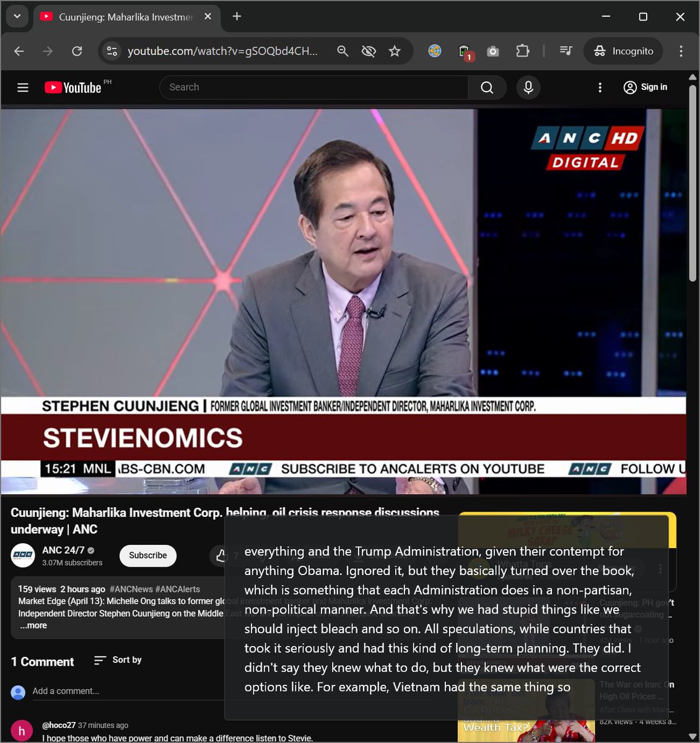Open the Extensions puzzle piece menu
This screenshot has width=700, height=743.
[x=523, y=51]
